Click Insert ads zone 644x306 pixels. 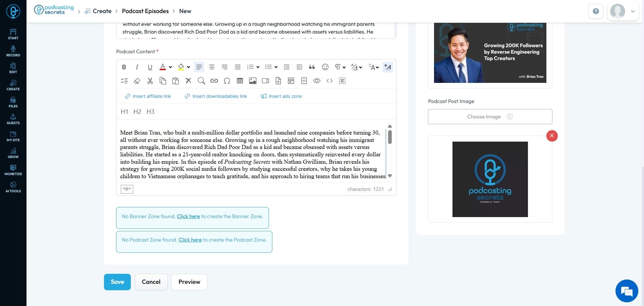point(281,96)
